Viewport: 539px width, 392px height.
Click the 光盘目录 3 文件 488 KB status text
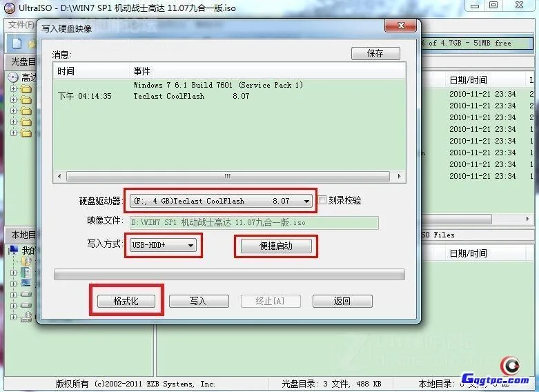pyautogui.click(x=331, y=384)
